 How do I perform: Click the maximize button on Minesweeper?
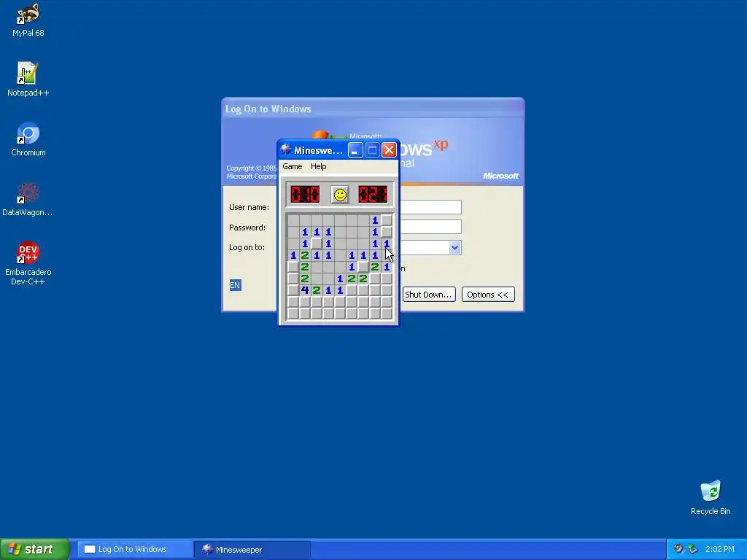372,150
